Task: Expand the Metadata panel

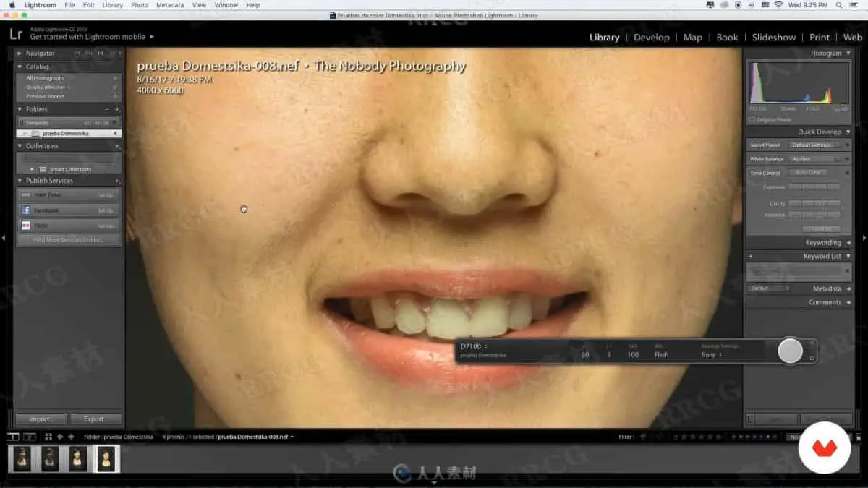Action: [x=848, y=288]
